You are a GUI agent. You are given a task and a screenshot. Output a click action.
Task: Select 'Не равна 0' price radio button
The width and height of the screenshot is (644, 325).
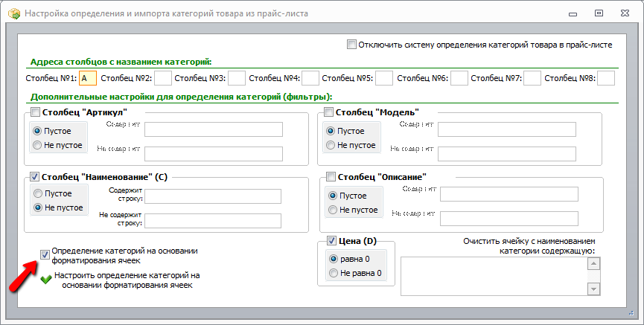(334, 273)
